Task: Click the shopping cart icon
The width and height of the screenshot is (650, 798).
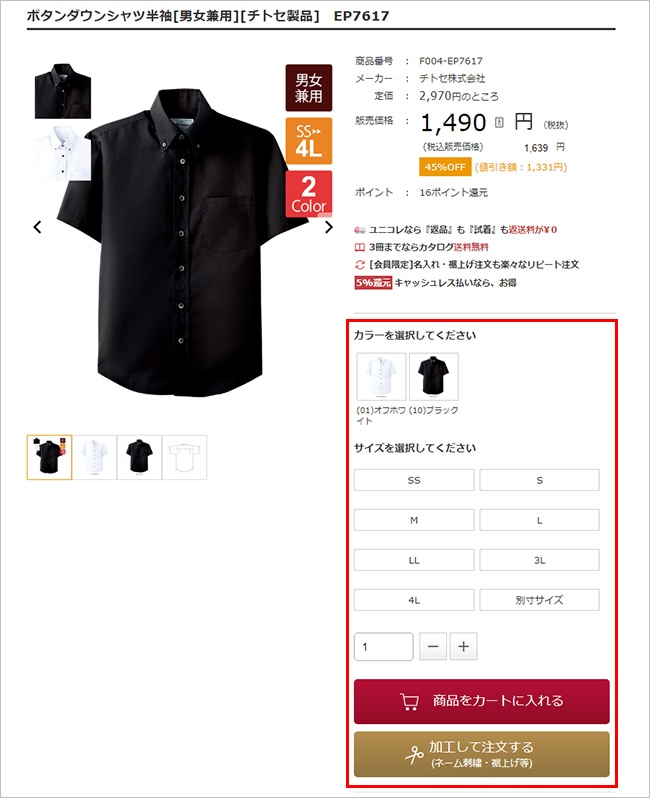Action: click(409, 701)
